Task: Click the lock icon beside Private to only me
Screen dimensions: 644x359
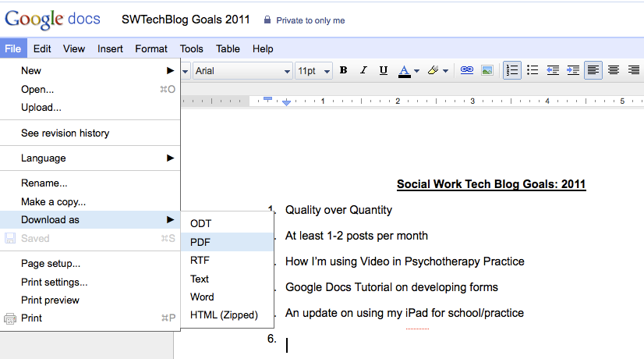Action: [x=267, y=20]
